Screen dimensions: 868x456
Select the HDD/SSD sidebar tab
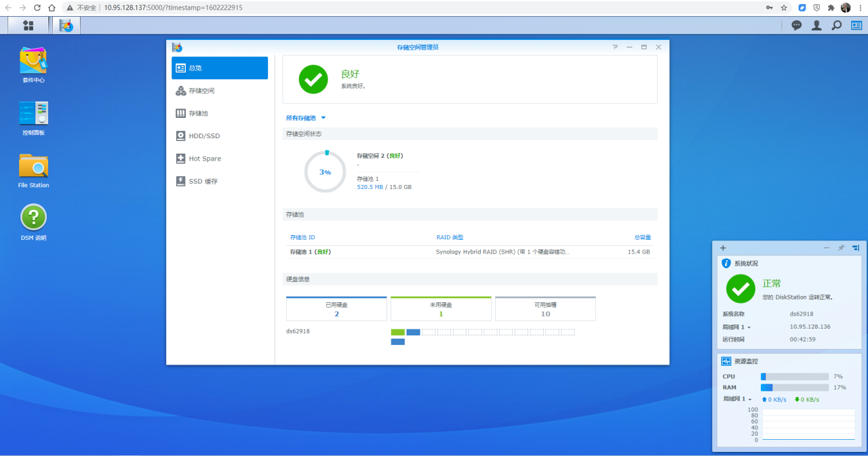[x=204, y=136]
